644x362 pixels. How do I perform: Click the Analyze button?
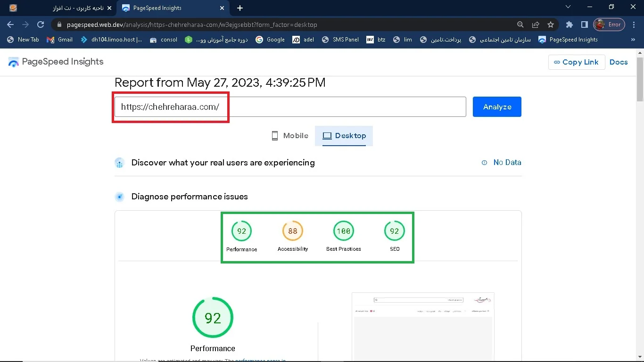point(497,107)
